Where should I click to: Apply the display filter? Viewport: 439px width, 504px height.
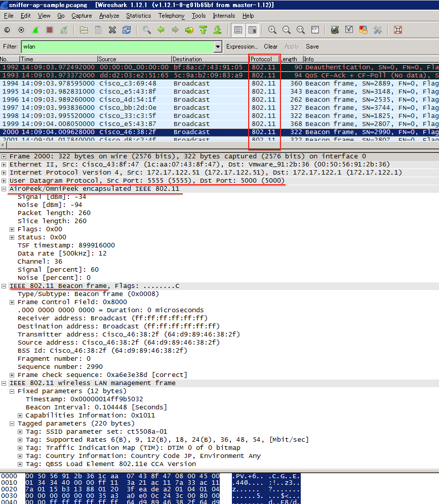coord(292,47)
